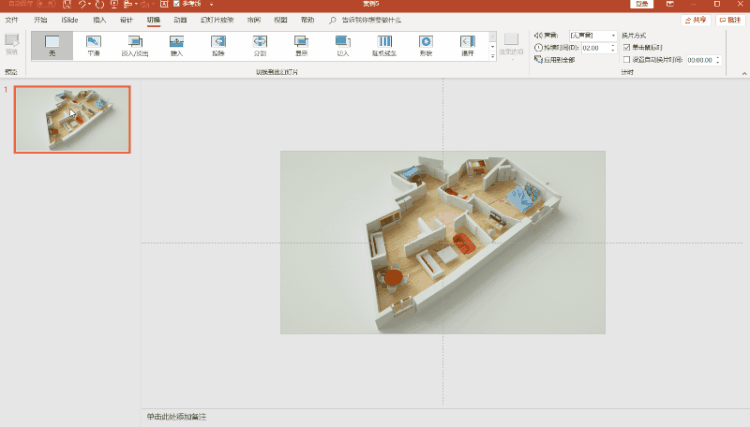The height and width of the screenshot is (427, 750).
Task: Apply the Shape (形状) transition
Action: 426,46
